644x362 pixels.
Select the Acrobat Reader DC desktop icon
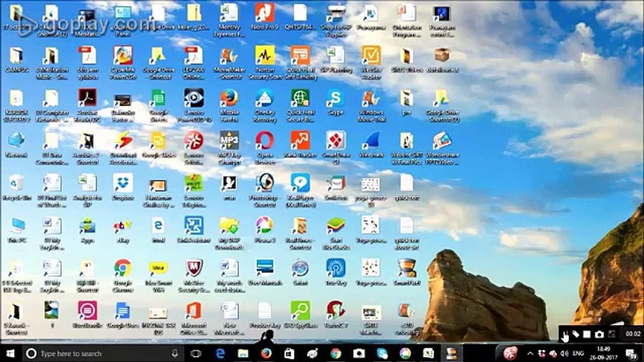tap(87, 106)
